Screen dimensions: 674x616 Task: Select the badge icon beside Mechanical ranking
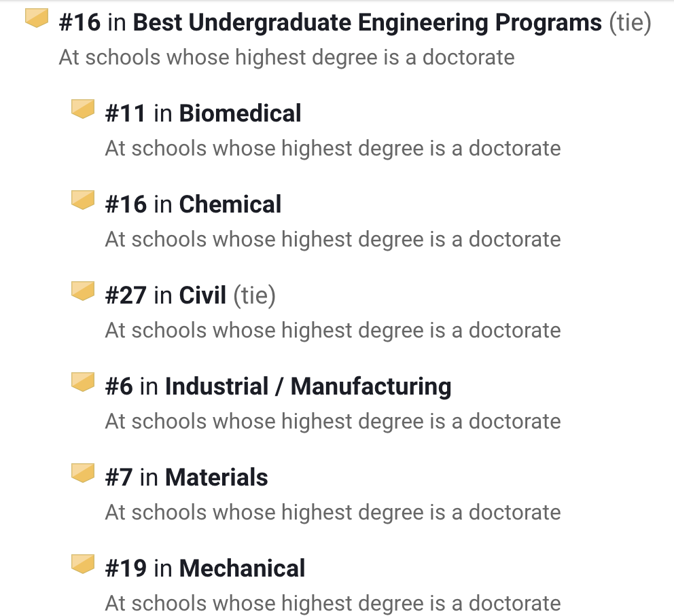point(82,564)
